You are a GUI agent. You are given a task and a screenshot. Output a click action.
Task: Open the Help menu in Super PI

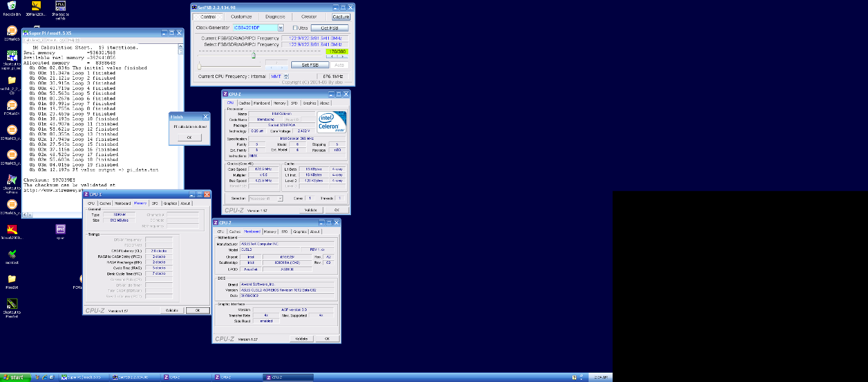tap(73, 40)
